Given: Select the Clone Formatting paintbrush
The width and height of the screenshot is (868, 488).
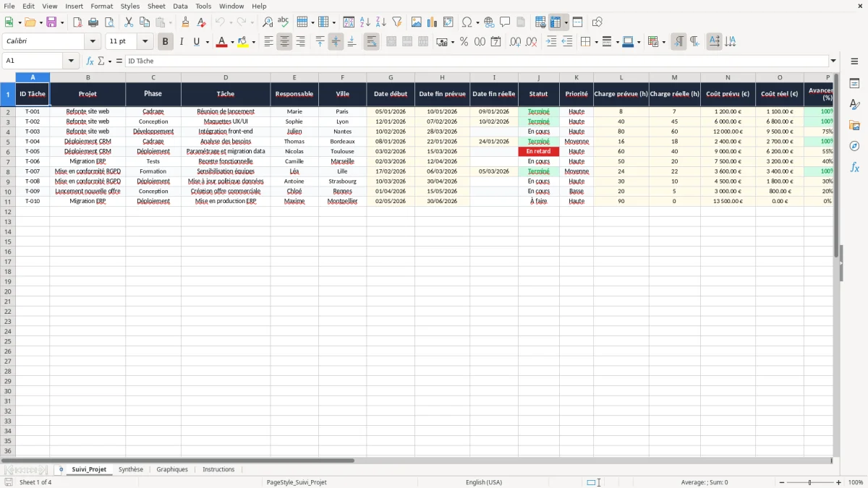Looking at the screenshot, I should point(186,22).
